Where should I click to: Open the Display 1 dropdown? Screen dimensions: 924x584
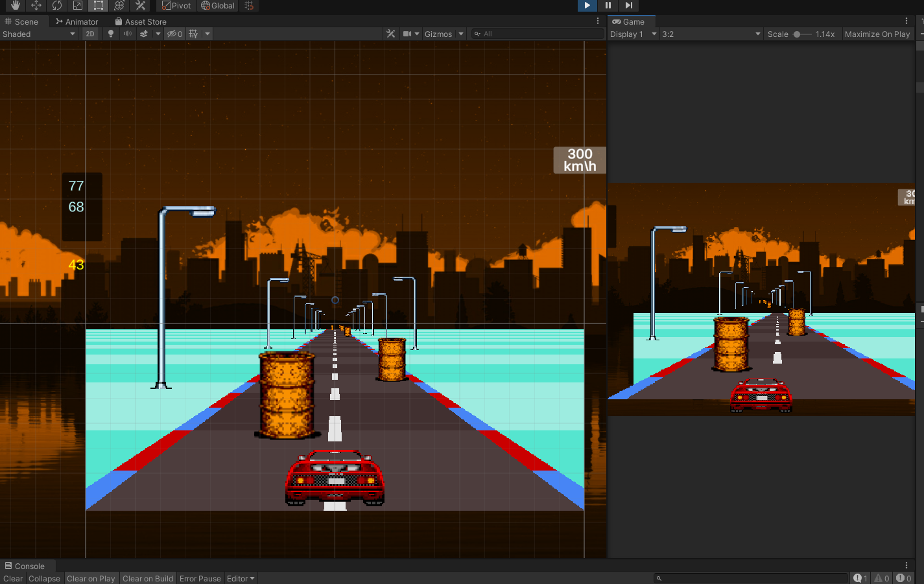pyautogui.click(x=633, y=34)
